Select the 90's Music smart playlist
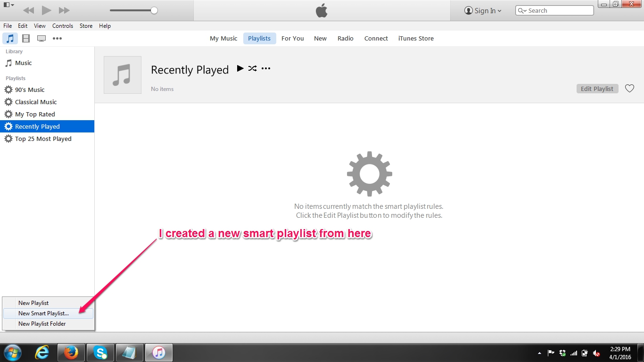 tap(47, 90)
